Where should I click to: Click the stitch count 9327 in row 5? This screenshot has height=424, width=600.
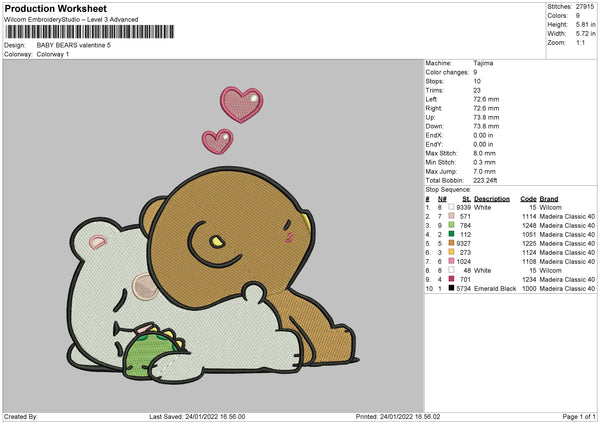coord(463,243)
